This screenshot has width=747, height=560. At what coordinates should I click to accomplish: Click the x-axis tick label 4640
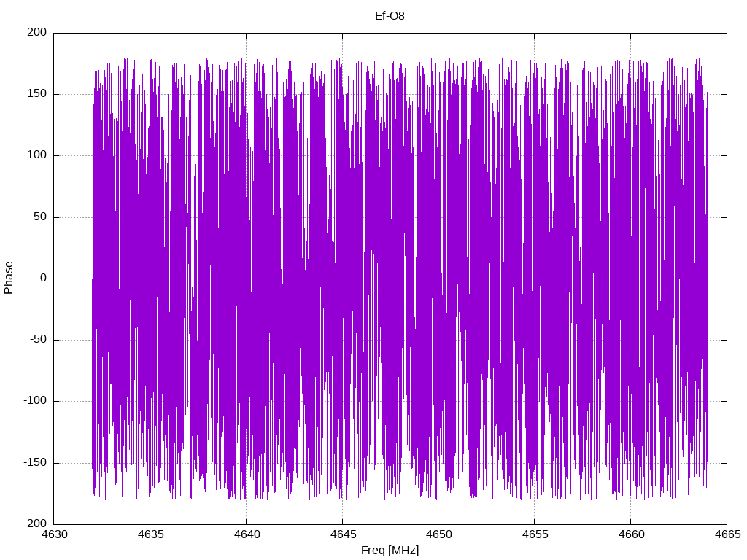(247, 534)
